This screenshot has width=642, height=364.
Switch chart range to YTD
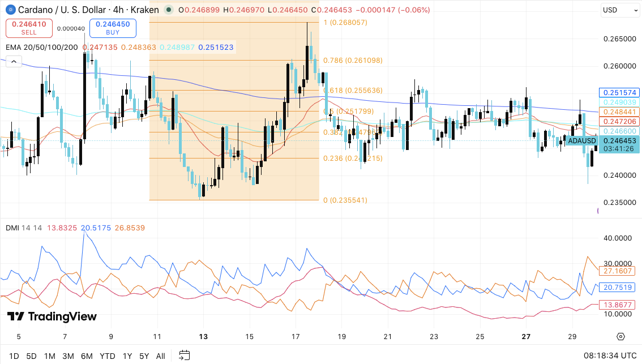pos(106,356)
